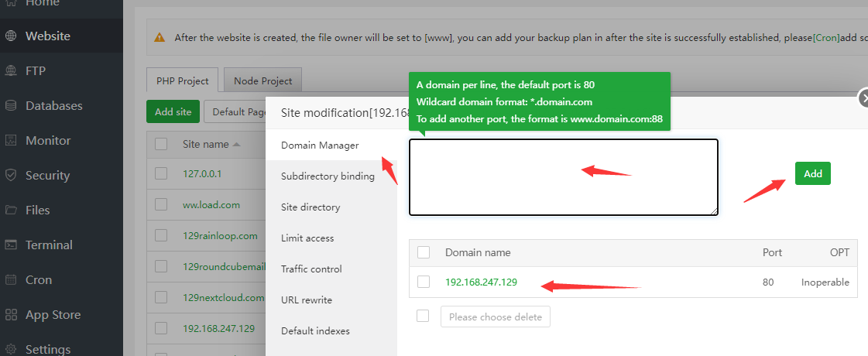Click the Security shield icon
The height and width of the screenshot is (356, 868).
(11, 176)
